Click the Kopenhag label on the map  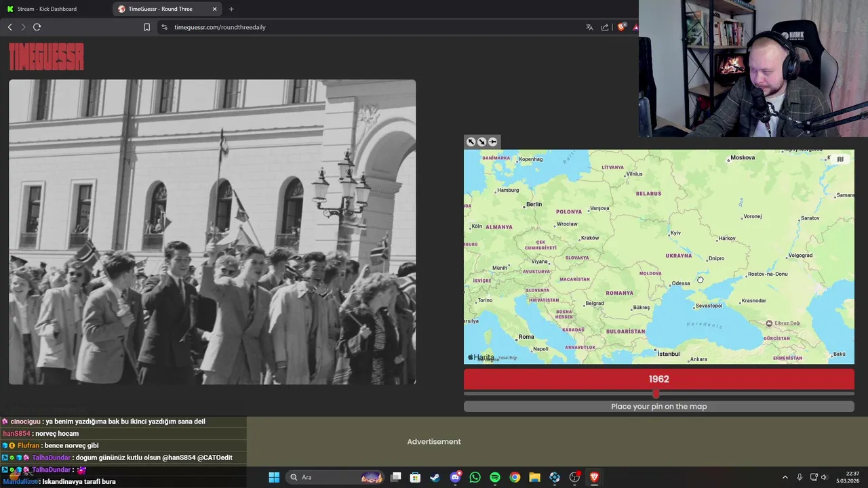[x=530, y=159]
